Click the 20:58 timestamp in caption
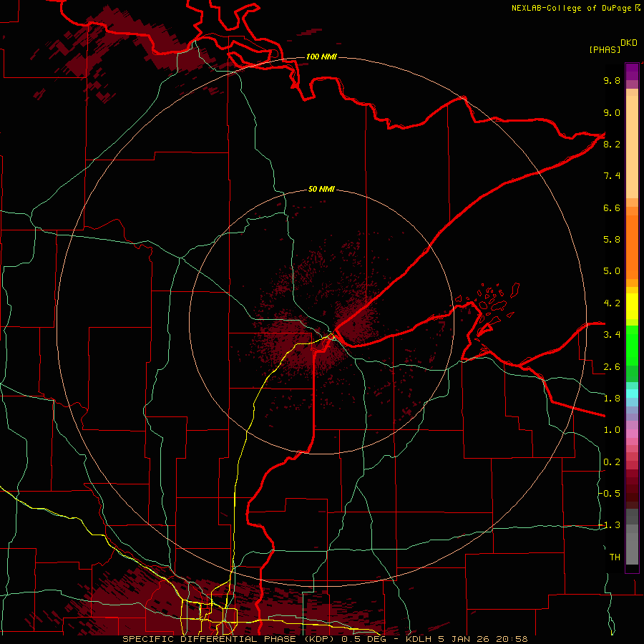The height and width of the screenshot is (644, 644). click(x=512, y=639)
